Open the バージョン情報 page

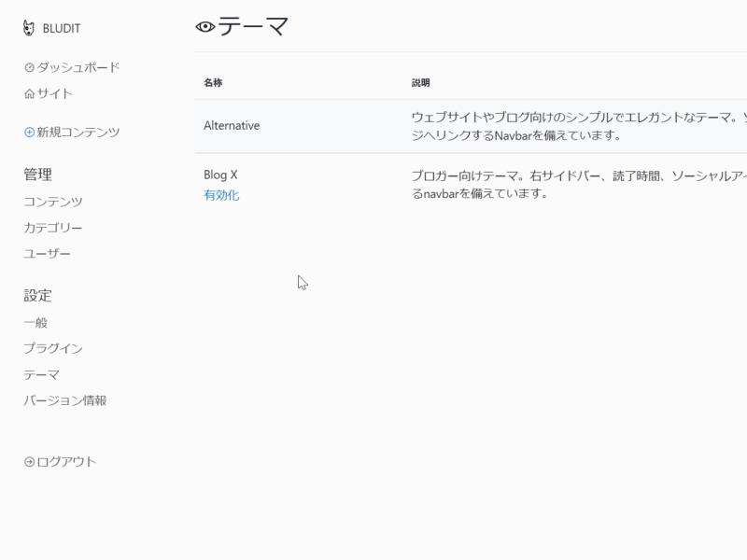tap(65, 400)
